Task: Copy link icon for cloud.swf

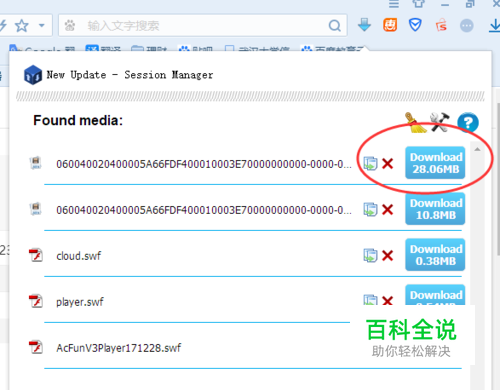Action: coord(370,255)
